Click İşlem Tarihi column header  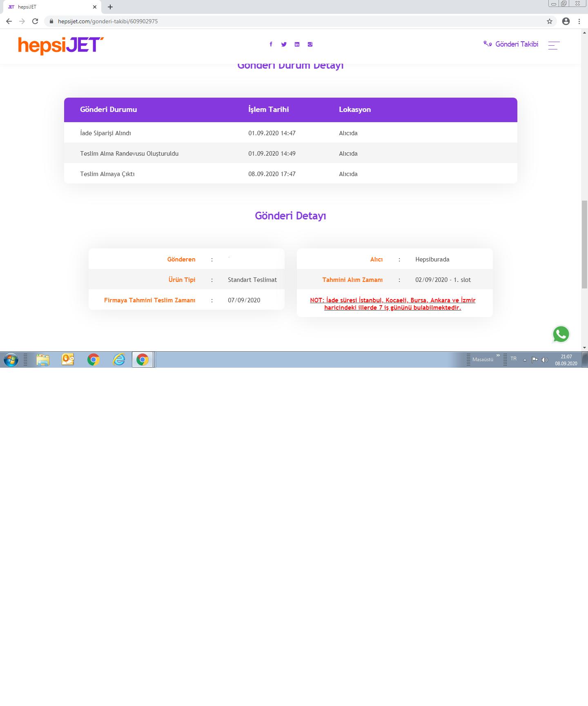pyautogui.click(x=269, y=109)
